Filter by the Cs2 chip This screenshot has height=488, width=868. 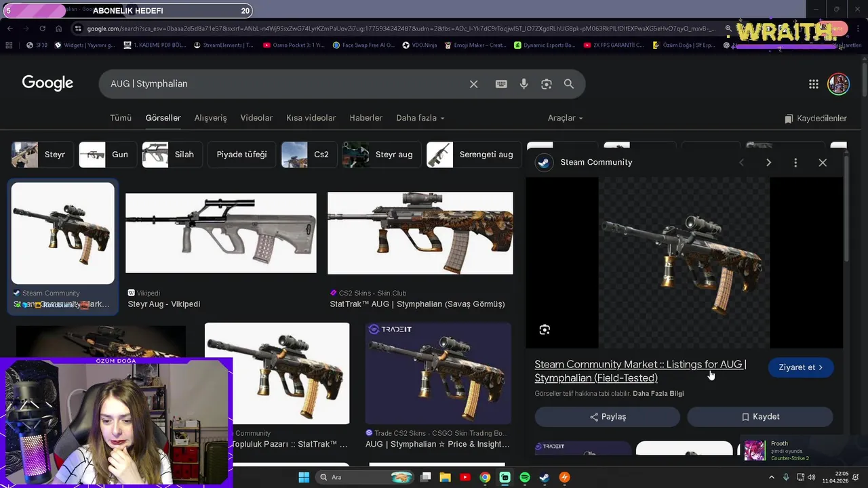[309, 155]
